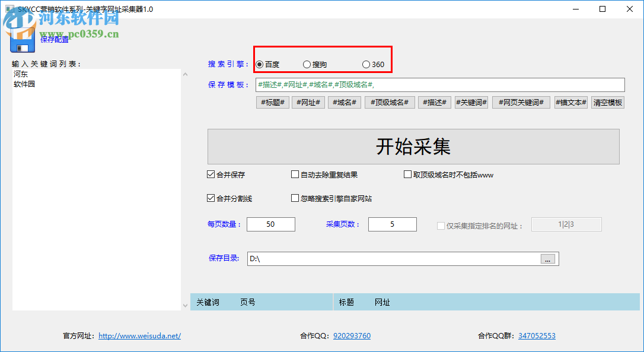Insert the #网页关键词# page keyword tag

(521, 102)
